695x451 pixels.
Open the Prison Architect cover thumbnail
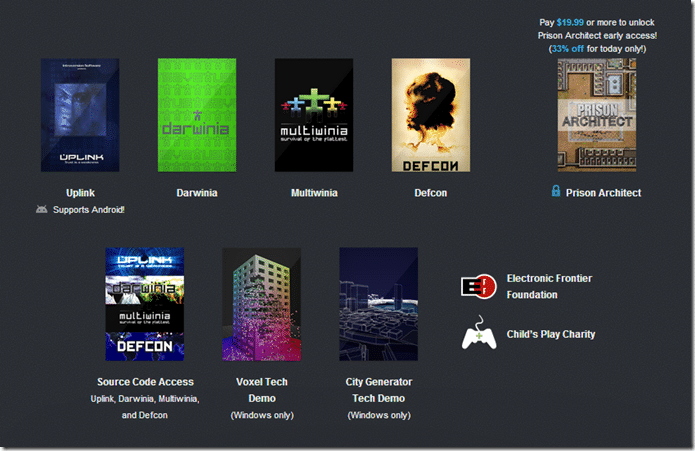[x=597, y=115]
